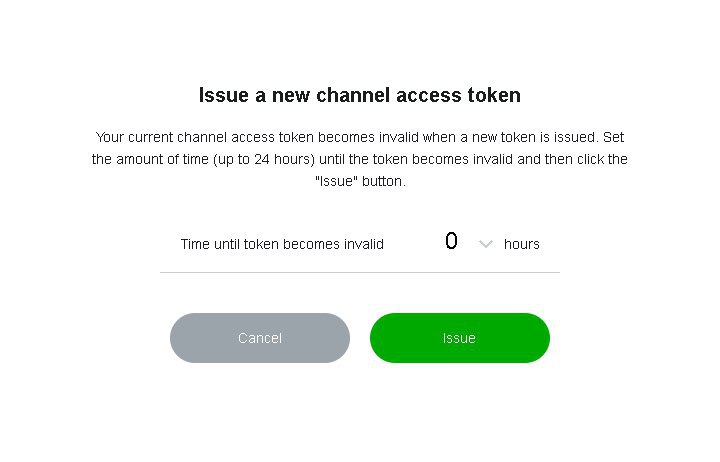The height and width of the screenshot is (462, 720).
Task: Click the 'hours' unit label
Action: (x=522, y=244)
